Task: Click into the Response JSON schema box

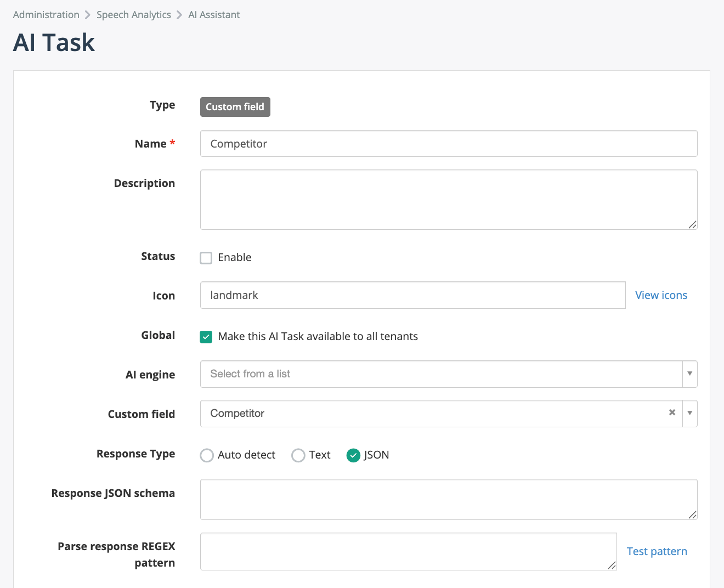Action: click(448, 499)
